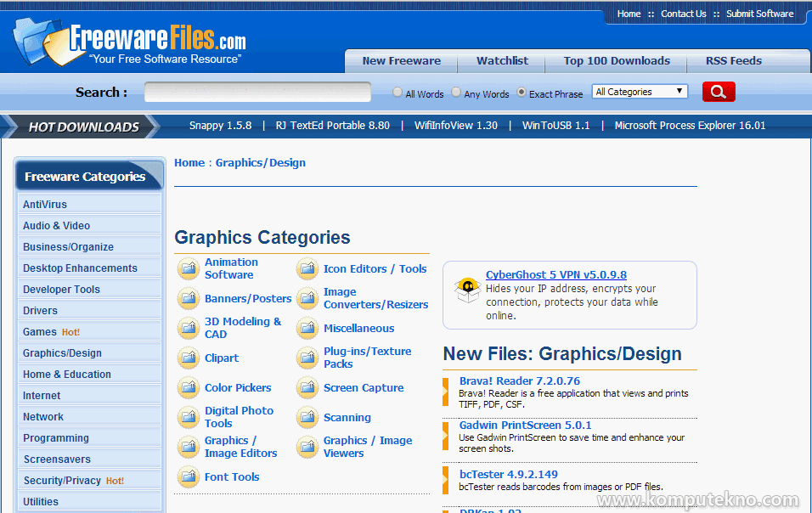
Task: Select Screensavers category in sidebar
Action: pos(89,459)
